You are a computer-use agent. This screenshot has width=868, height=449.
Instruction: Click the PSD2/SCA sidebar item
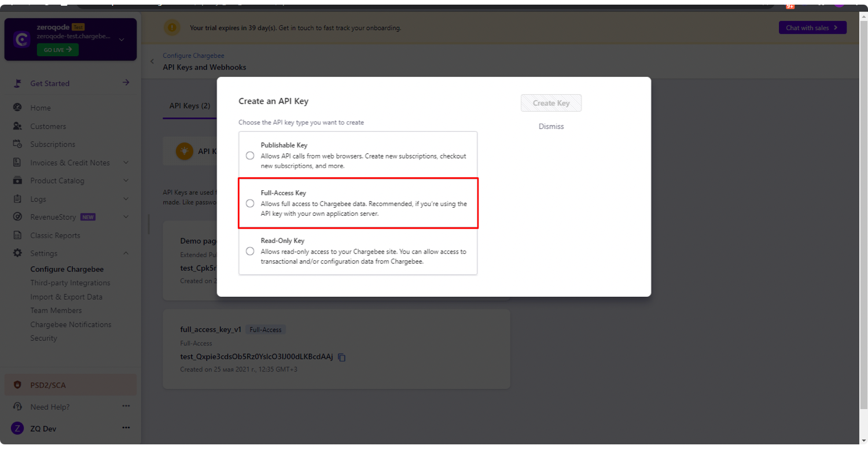click(x=71, y=385)
